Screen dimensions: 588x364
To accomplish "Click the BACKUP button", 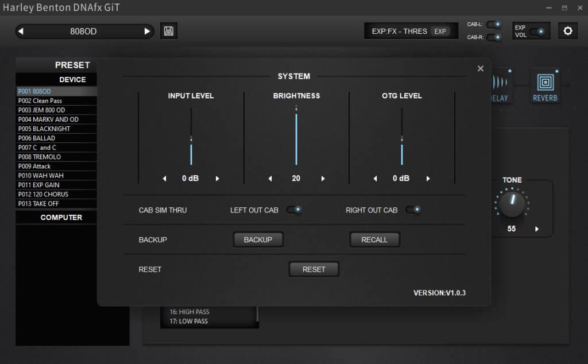I will click(x=258, y=239).
